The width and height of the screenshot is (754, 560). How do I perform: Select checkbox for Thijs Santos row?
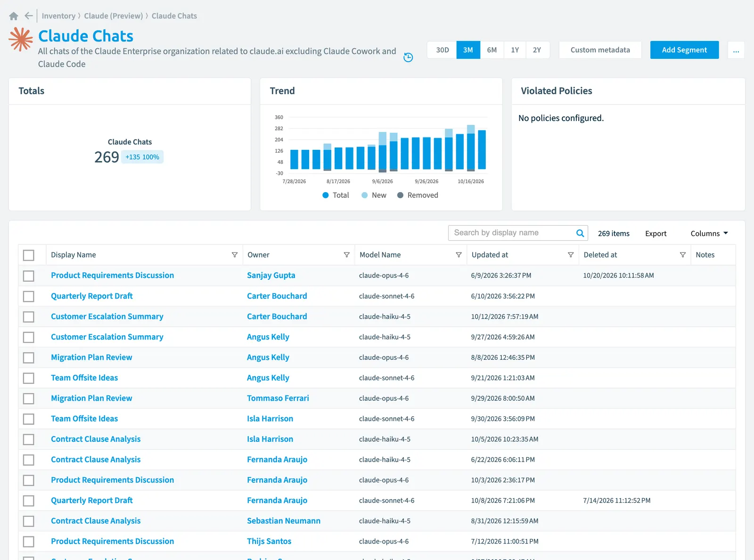click(x=29, y=542)
